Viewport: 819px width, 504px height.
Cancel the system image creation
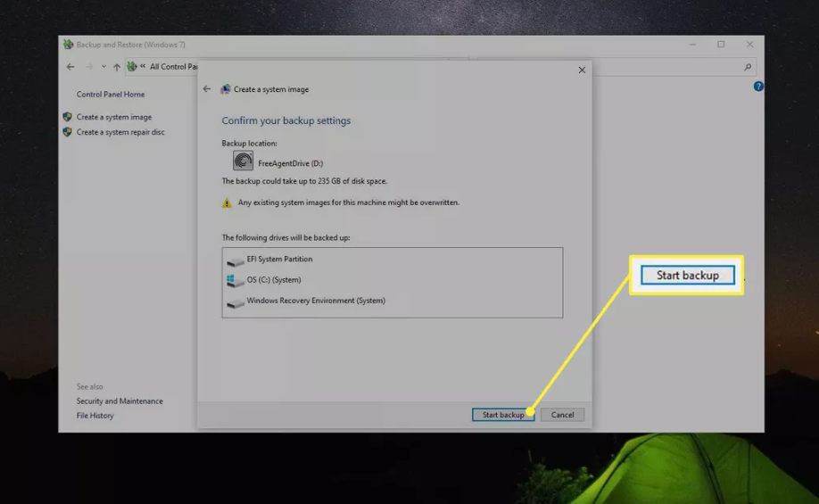click(562, 415)
